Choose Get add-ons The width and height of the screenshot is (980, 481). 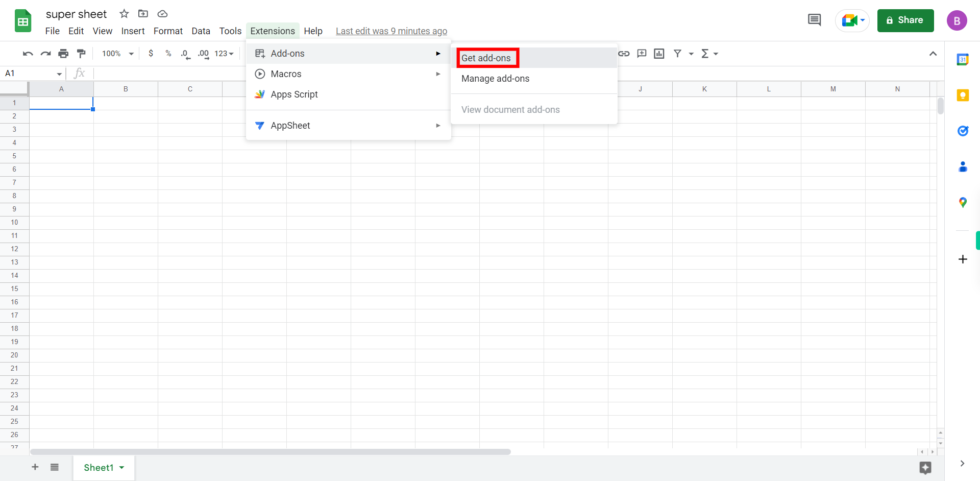pos(534,58)
